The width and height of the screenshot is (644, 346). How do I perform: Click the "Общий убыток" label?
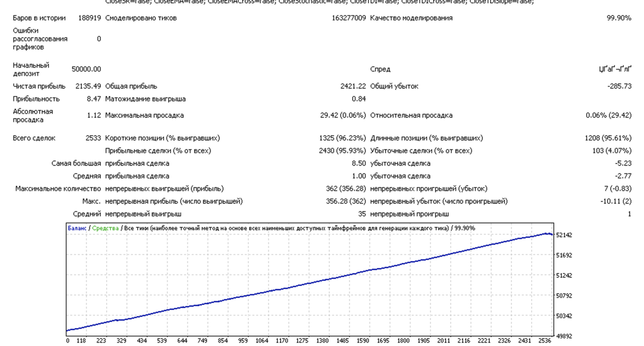(x=394, y=86)
